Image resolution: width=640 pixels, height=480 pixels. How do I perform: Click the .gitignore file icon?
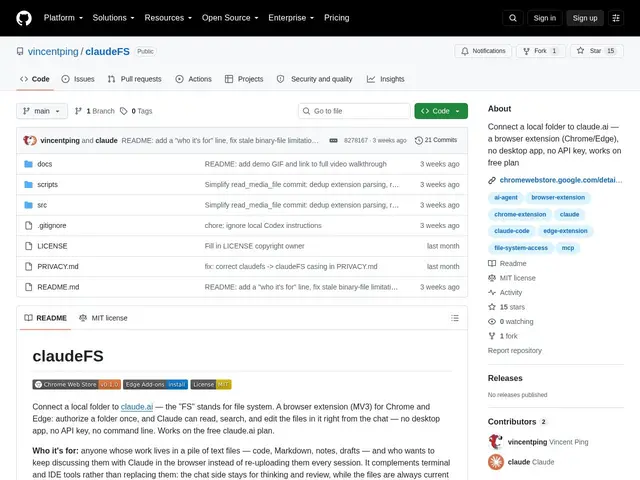[29, 225]
